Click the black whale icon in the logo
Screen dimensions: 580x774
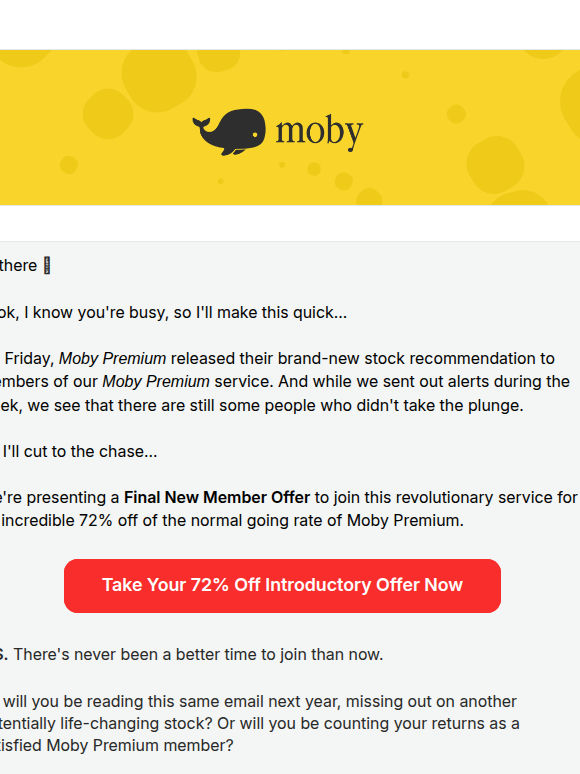coord(229,132)
